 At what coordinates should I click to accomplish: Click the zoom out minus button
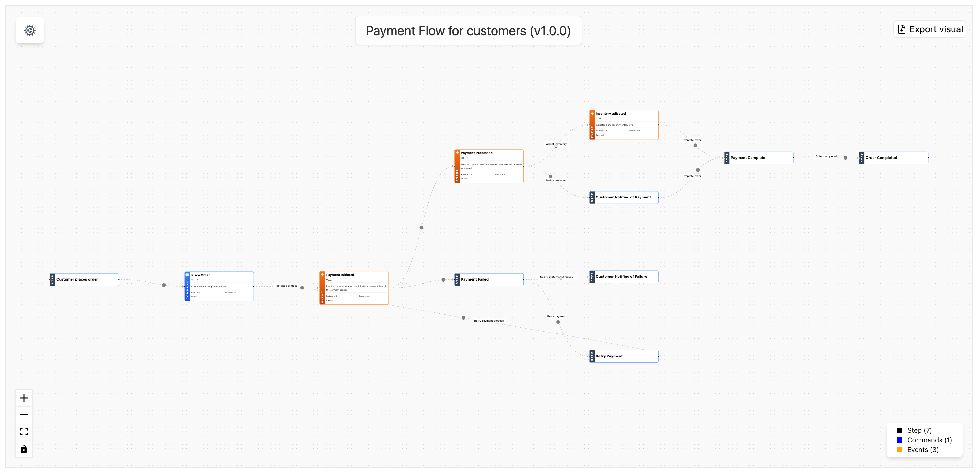click(x=24, y=415)
